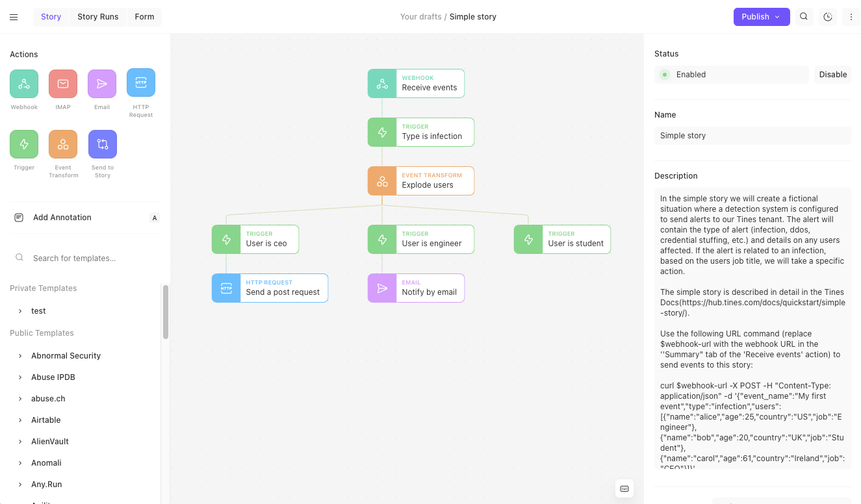Click the Search for templates field
861x504 pixels.
pos(85,258)
